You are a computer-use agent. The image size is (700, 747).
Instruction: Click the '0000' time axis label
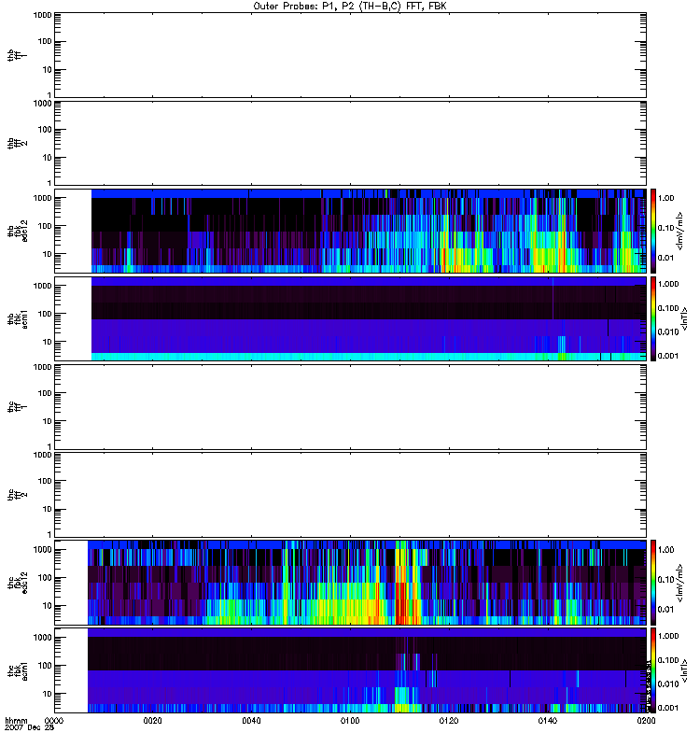pyautogui.click(x=54, y=721)
